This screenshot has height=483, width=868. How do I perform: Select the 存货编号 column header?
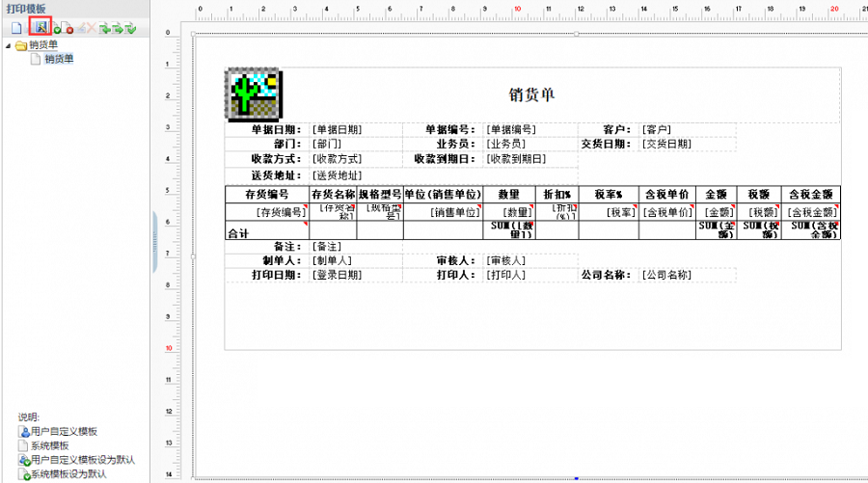click(x=267, y=195)
